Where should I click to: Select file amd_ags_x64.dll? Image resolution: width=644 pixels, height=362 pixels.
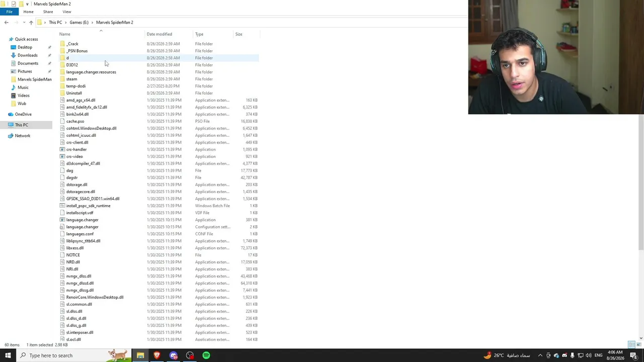point(80,100)
